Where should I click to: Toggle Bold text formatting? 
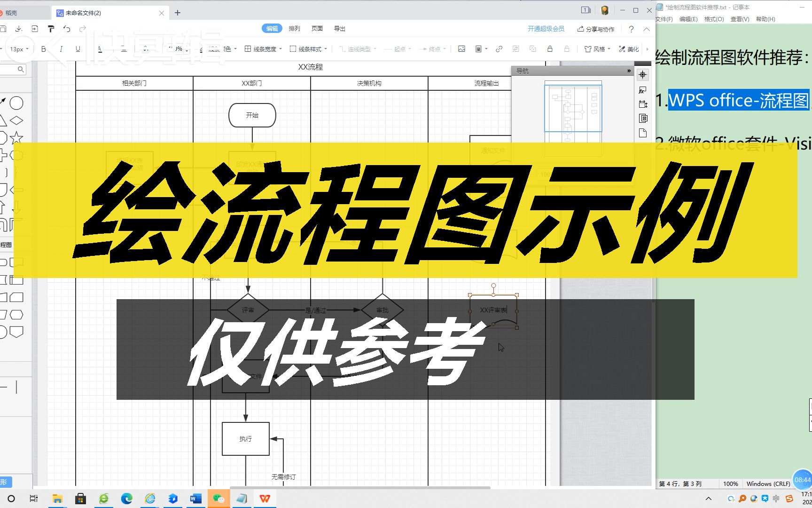click(x=44, y=49)
